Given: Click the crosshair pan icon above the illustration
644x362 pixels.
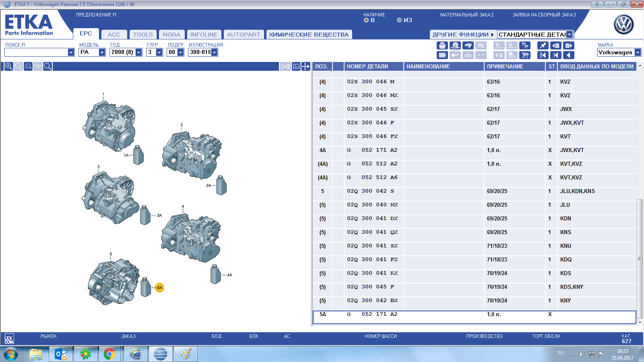Looking at the screenshot, I should [306, 66].
